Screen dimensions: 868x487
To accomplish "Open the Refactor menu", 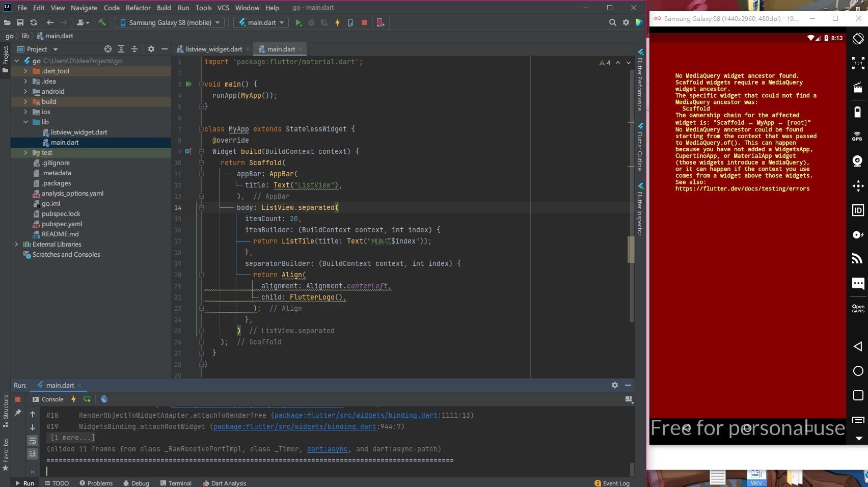I will tap(138, 8).
